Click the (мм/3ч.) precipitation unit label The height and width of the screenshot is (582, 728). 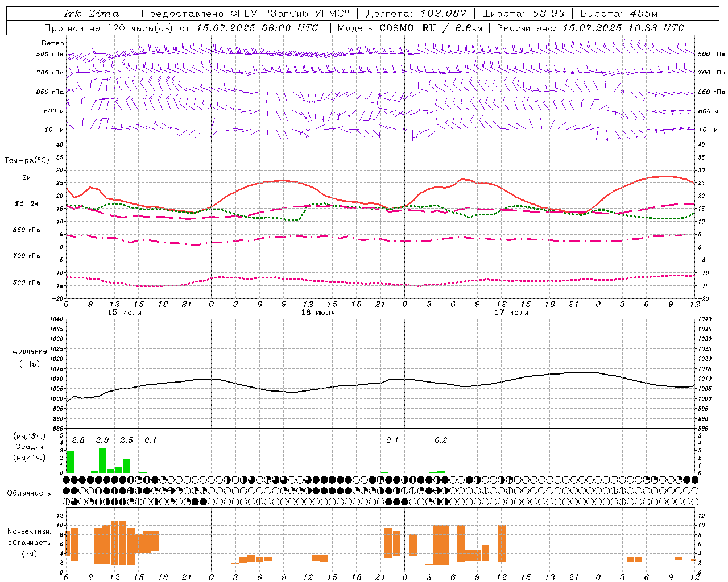click(30, 436)
